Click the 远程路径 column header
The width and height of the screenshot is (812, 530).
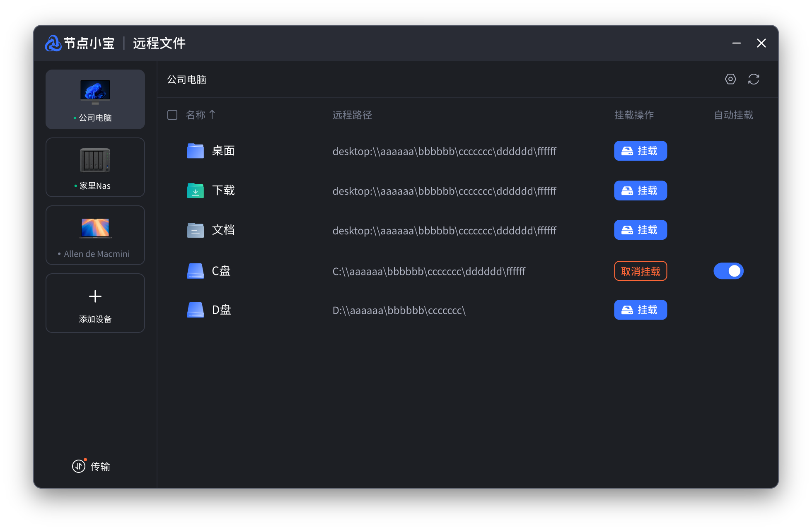pyautogui.click(x=352, y=115)
